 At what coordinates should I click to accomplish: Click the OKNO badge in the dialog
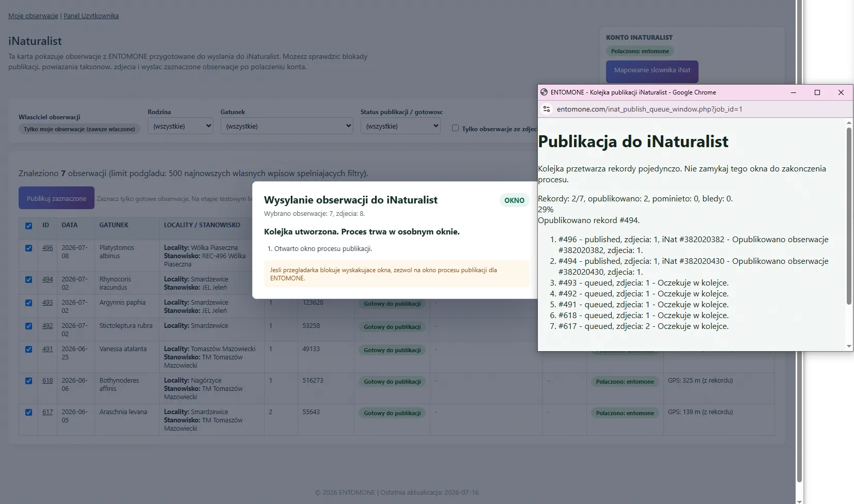coord(514,200)
